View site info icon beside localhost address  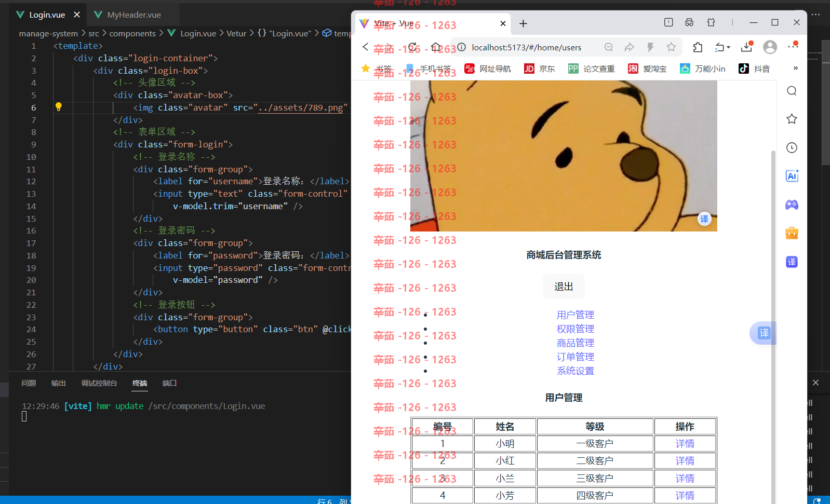[x=461, y=47]
